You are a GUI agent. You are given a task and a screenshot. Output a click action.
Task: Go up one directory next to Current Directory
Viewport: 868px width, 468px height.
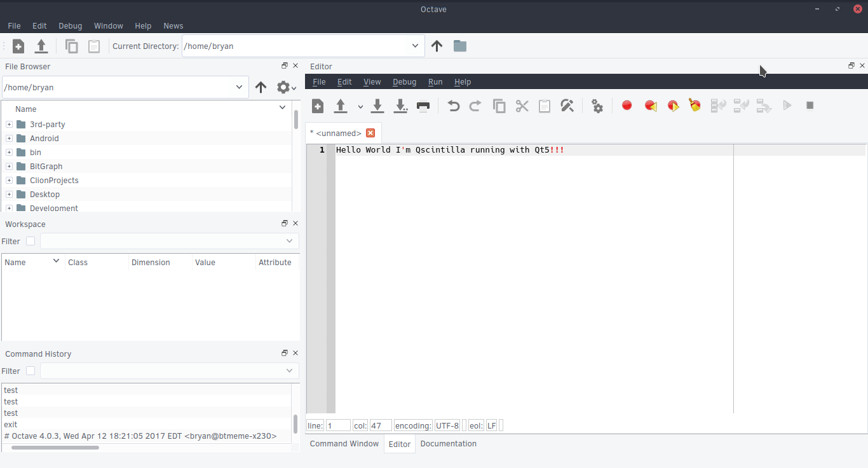coord(437,46)
